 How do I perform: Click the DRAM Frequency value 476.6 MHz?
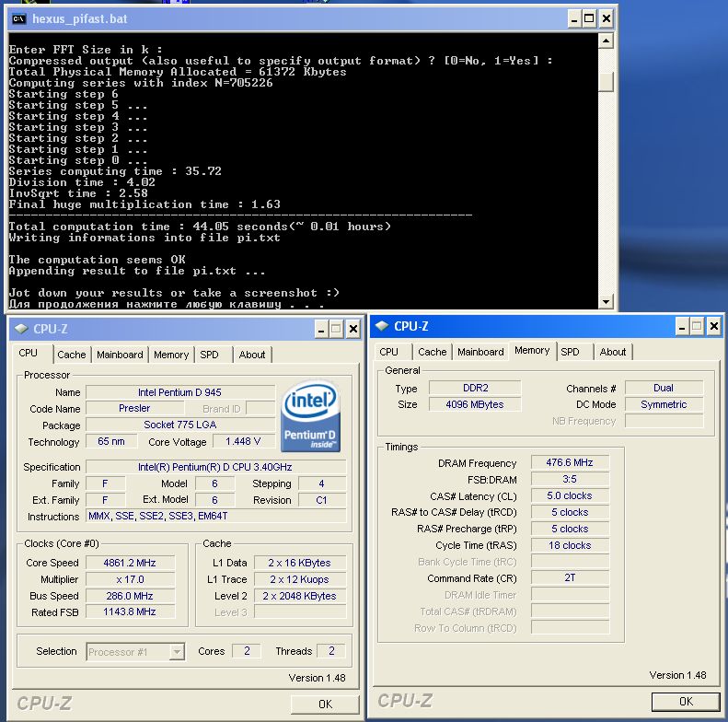point(570,462)
